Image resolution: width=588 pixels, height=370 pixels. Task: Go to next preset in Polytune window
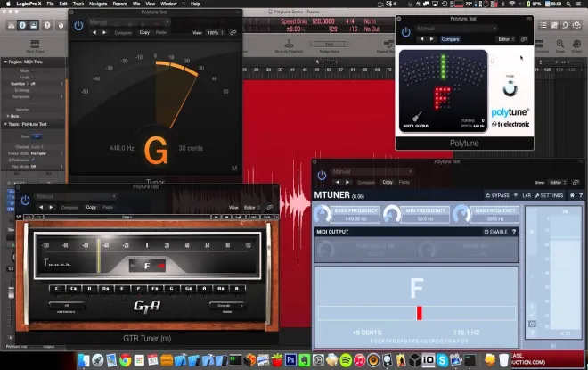pos(431,39)
